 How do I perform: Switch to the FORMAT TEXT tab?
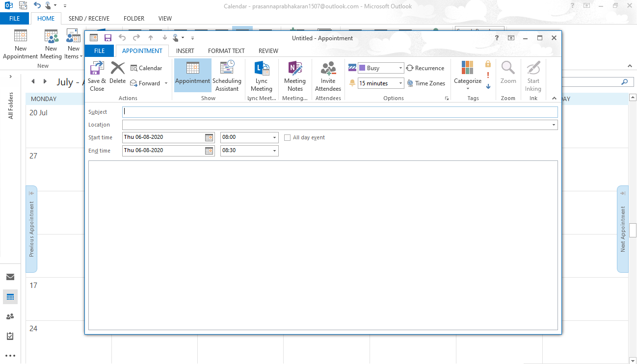coord(226,51)
